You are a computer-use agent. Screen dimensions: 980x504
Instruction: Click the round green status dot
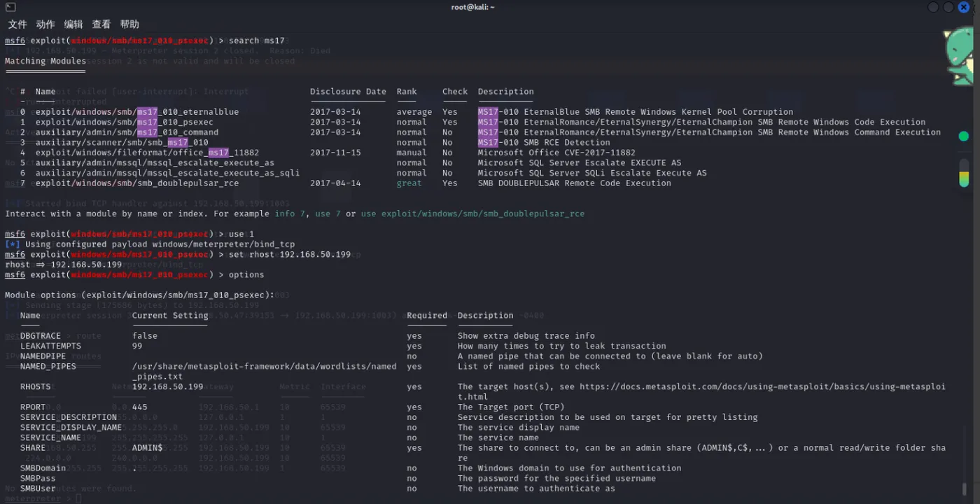[x=964, y=136]
